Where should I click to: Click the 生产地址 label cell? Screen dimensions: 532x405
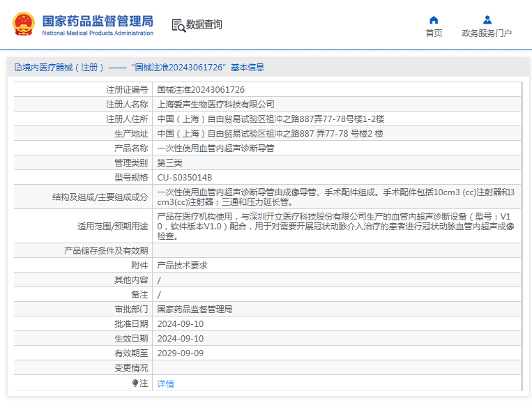[x=83, y=133]
